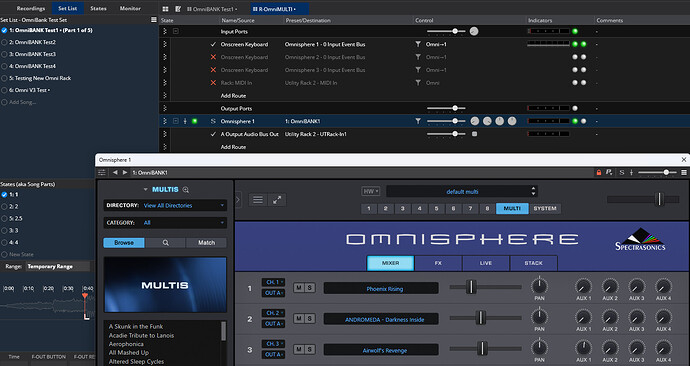
Task: Click the search magnifier tab in browser
Action: click(x=165, y=242)
